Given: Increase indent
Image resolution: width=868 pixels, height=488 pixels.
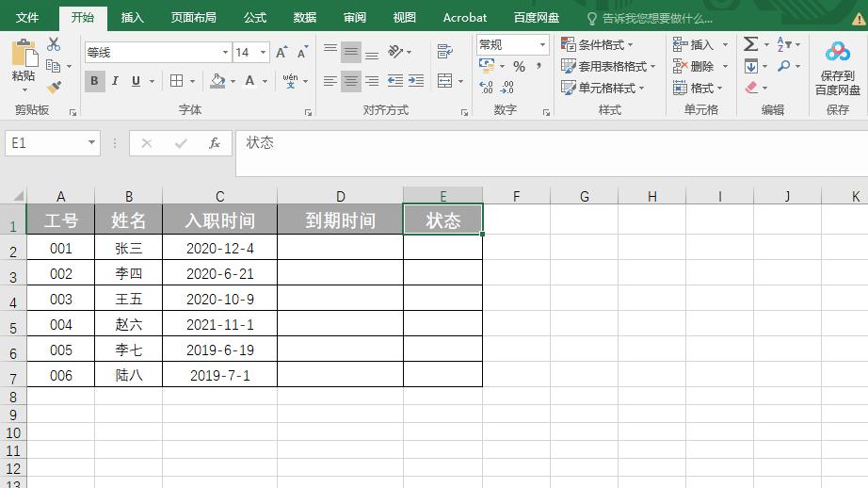Looking at the screenshot, I should coord(416,81).
